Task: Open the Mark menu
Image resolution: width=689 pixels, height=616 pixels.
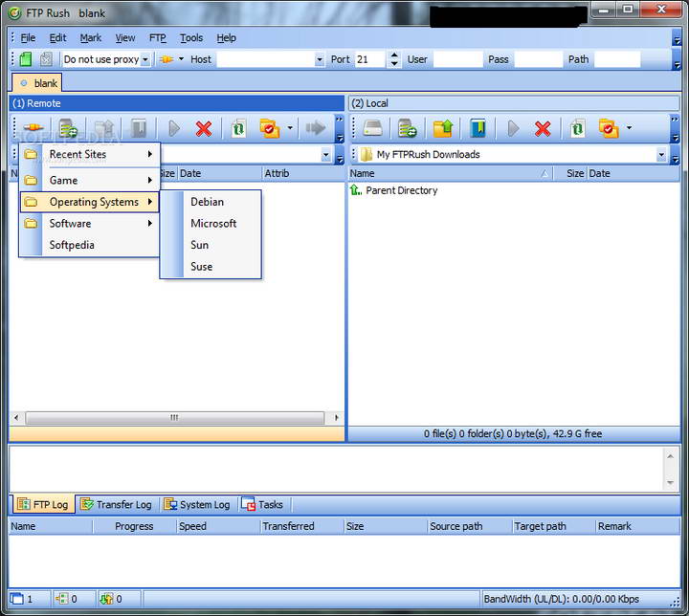Action: click(x=91, y=38)
